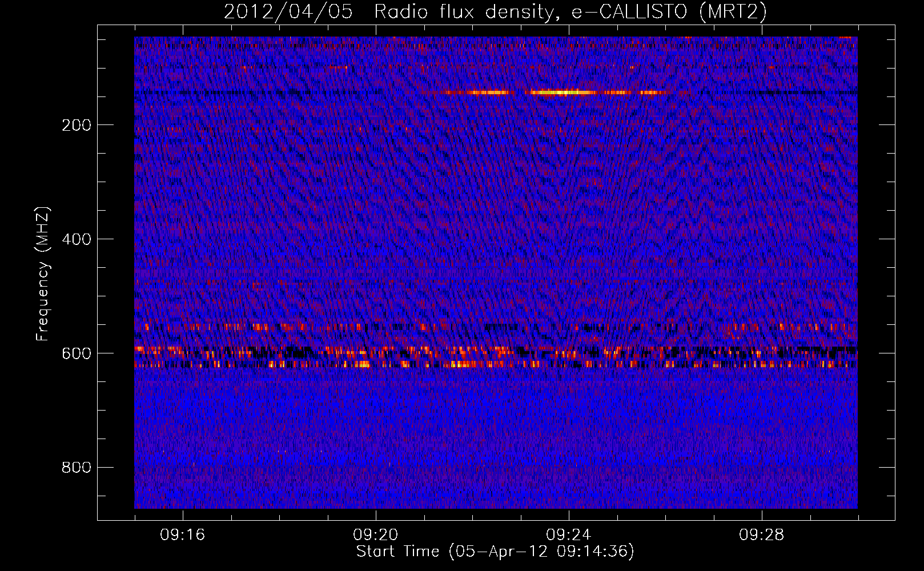Click the bright yellow burst near 09:24
Image resolution: width=924 pixels, height=571 pixels.
pos(563,92)
